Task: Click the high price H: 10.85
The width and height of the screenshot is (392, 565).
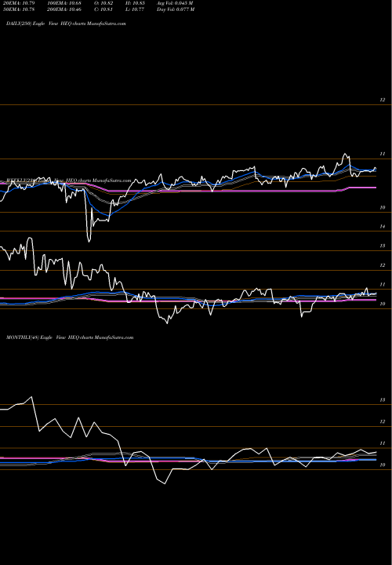Action: (136, 3)
